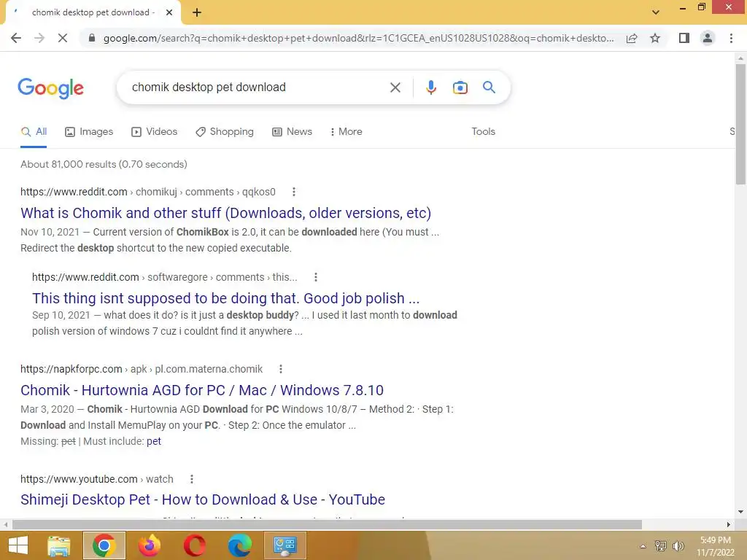Click the 'About 81,000 results' text
This screenshot has width=747, height=560.
[x=104, y=164]
